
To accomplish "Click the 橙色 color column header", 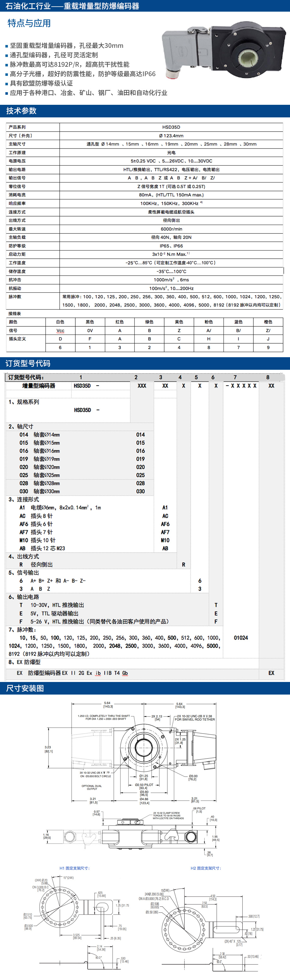I will [x=268, y=322].
